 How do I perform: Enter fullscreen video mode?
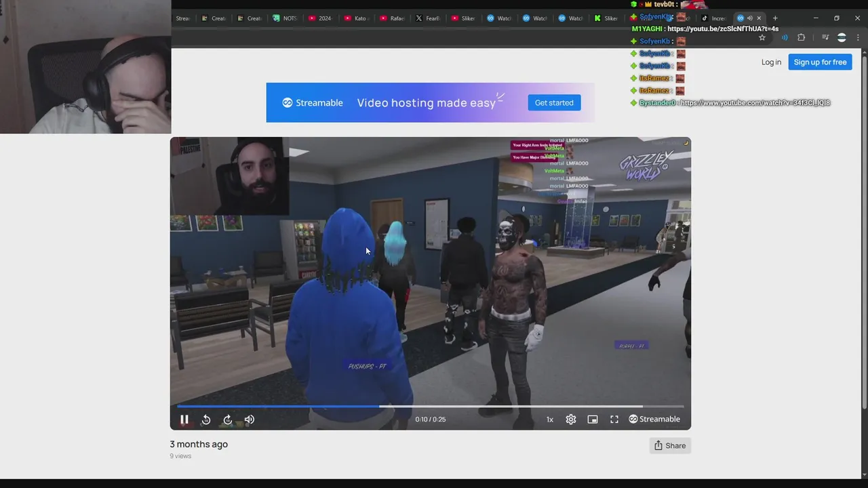coord(614,420)
